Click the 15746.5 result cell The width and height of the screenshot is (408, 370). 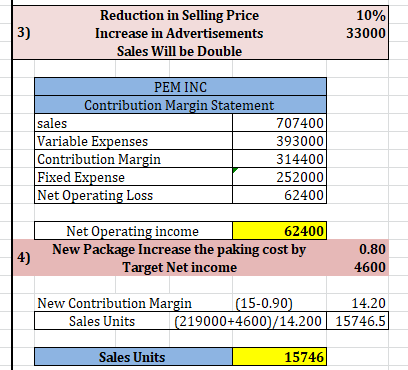point(357,321)
